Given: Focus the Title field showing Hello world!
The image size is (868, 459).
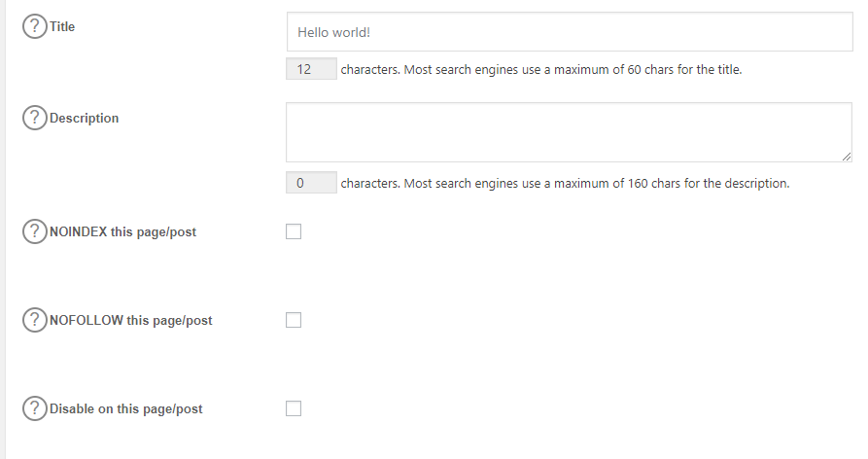Looking at the screenshot, I should [570, 32].
